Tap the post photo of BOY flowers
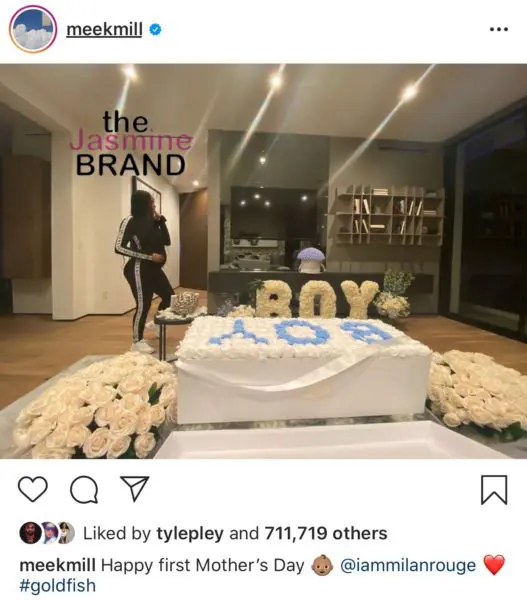The height and width of the screenshot is (600, 527). click(263, 261)
